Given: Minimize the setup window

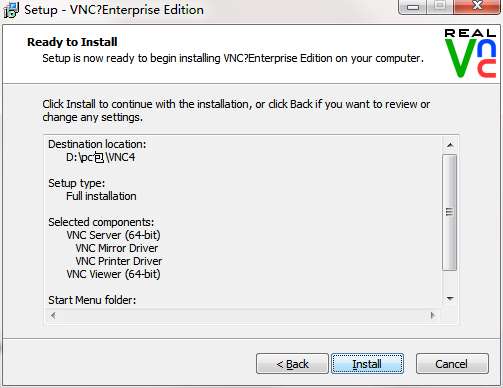Looking at the screenshot, I should click(x=413, y=6).
